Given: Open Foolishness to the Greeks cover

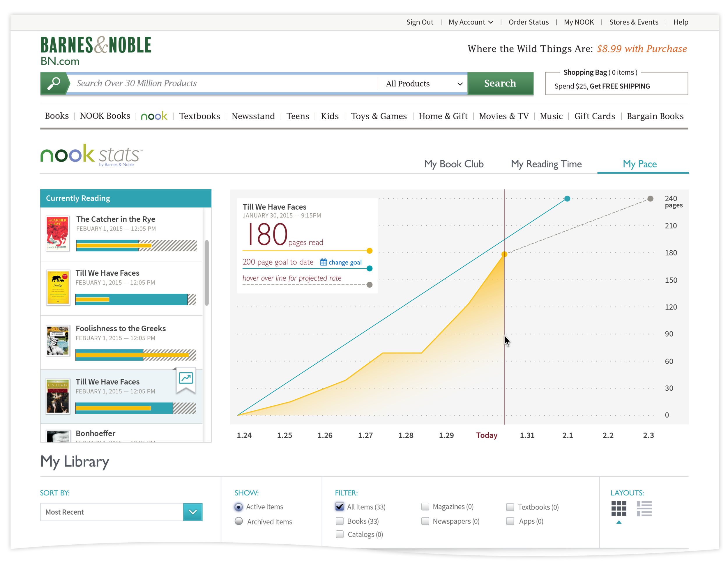Looking at the screenshot, I should pos(58,341).
